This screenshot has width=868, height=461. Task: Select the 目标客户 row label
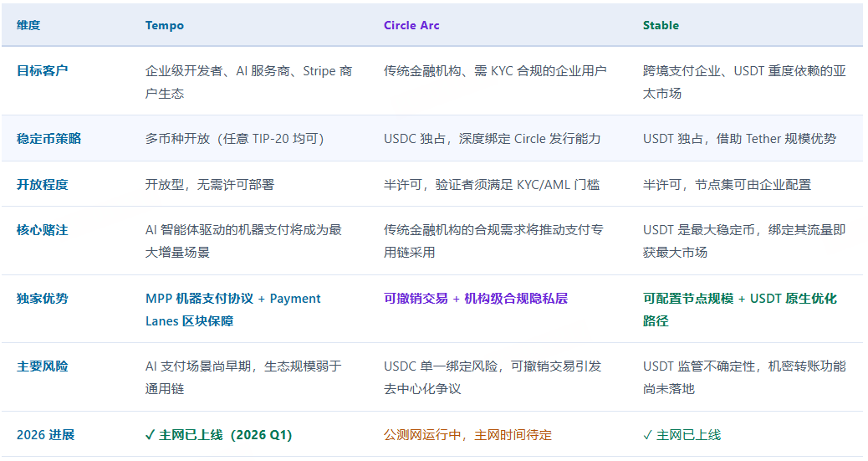(x=43, y=71)
